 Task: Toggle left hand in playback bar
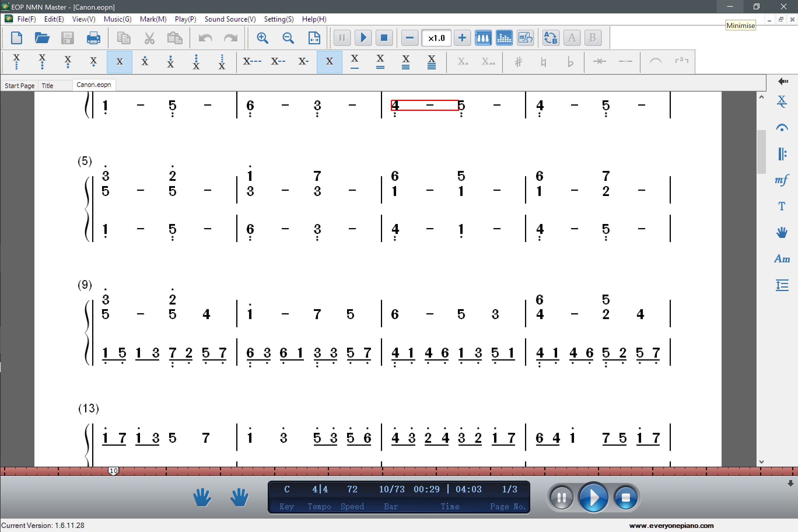click(x=202, y=497)
